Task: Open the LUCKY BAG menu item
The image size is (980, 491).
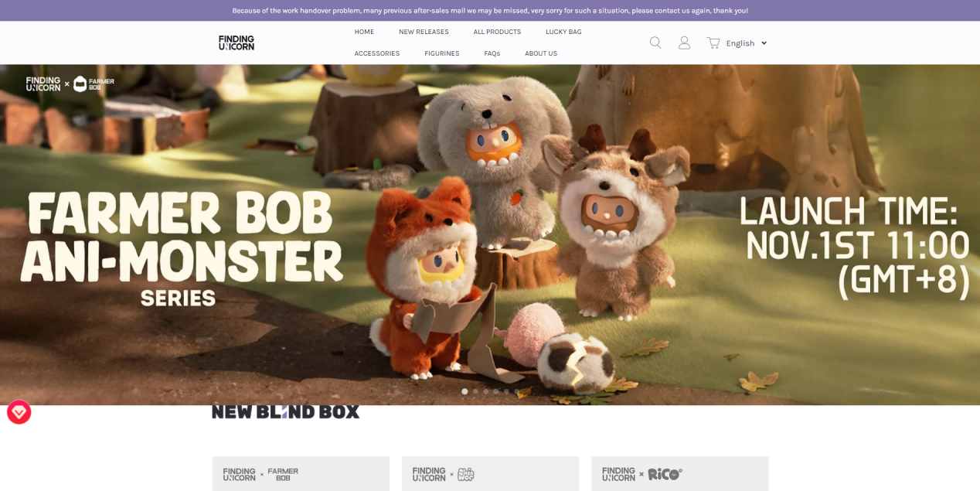Action: pyautogui.click(x=563, y=32)
